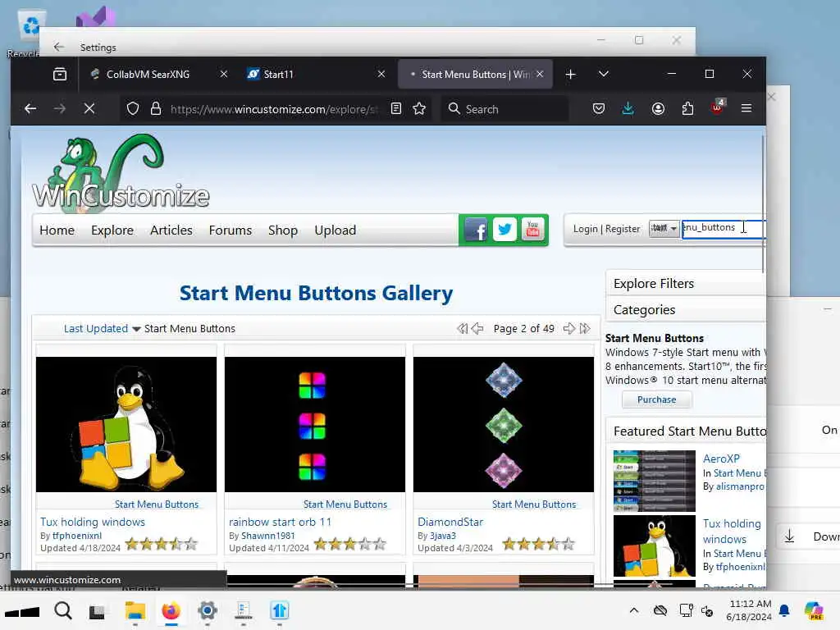The height and width of the screenshot is (630, 840).
Task: Open the Articles menu item
Action: pos(171,230)
